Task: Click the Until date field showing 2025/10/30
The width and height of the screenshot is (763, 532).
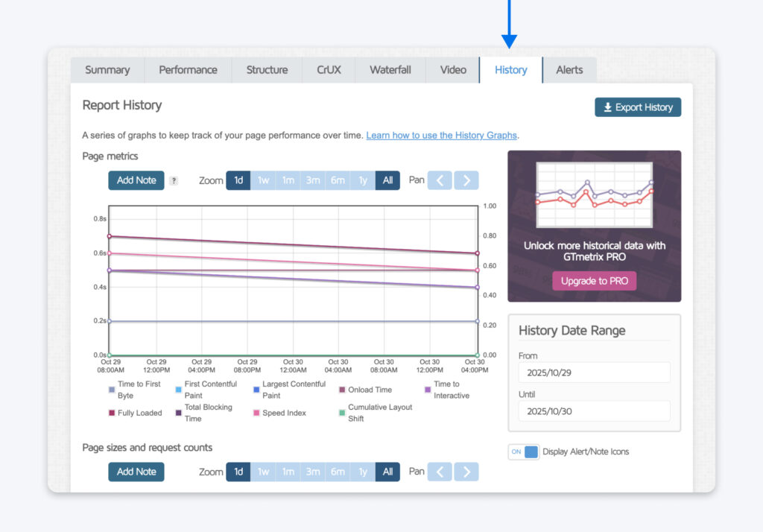Action: pyautogui.click(x=593, y=411)
